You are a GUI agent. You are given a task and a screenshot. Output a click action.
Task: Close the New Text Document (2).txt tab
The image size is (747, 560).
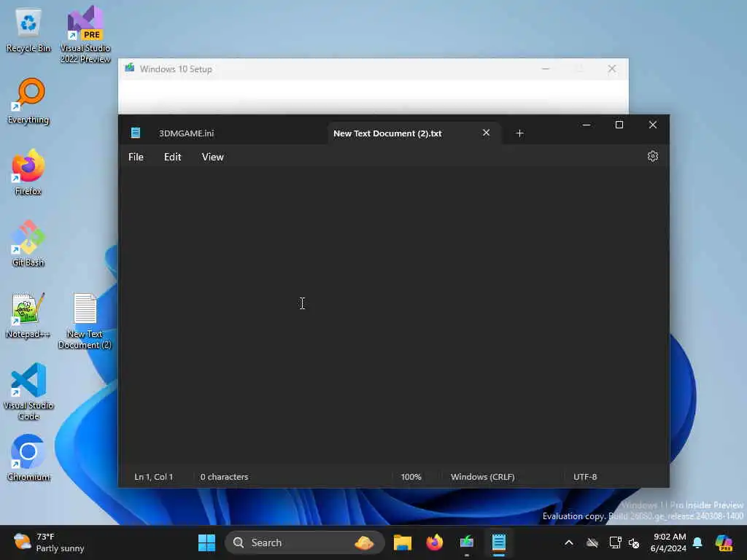[x=486, y=133]
